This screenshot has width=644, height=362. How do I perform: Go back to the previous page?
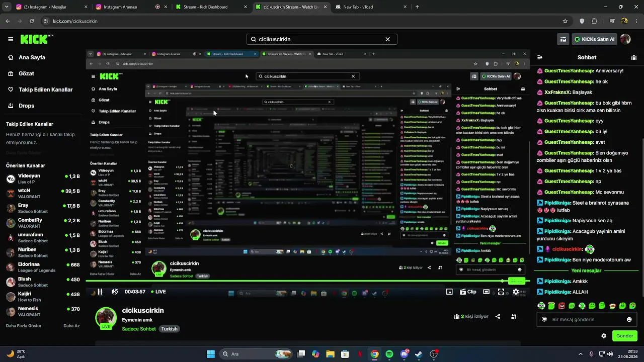click(8, 21)
